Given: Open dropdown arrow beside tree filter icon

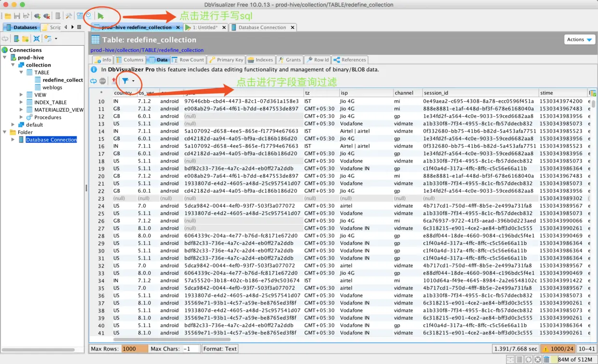Looking at the screenshot, I should coord(56,39).
